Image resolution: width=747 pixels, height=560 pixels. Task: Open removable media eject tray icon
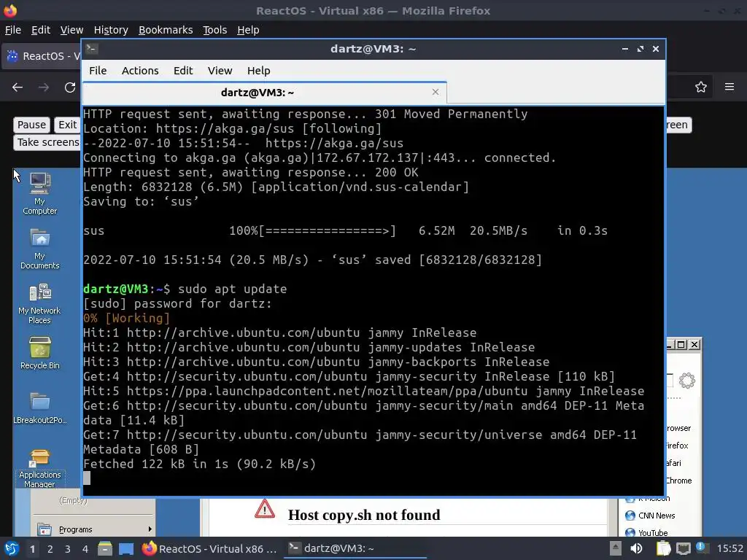[616, 548]
